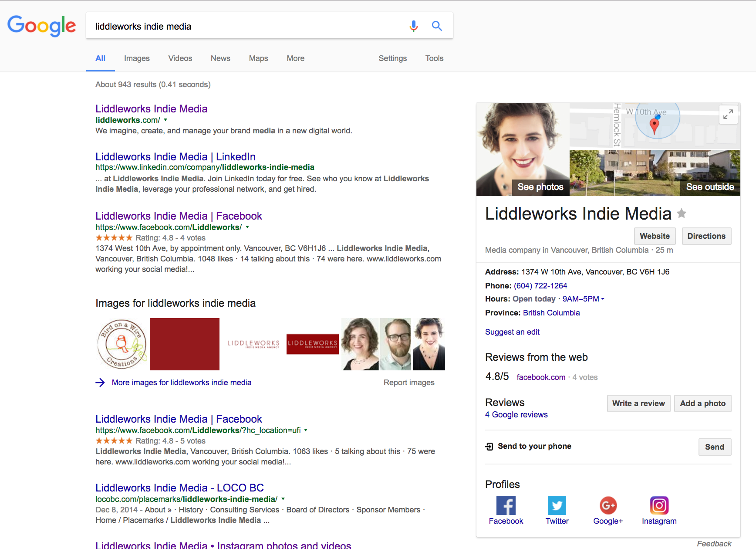
Task: Click the search magnifier icon
Action: pyautogui.click(x=437, y=26)
